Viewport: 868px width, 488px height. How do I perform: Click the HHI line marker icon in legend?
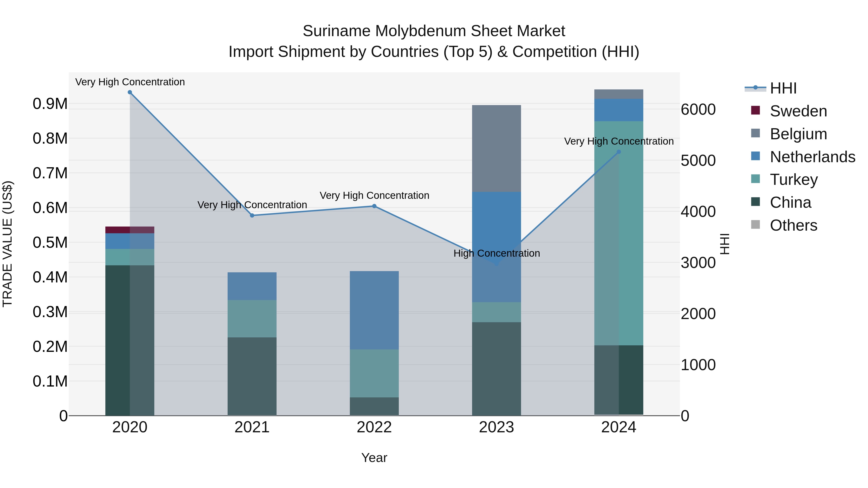click(755, 88)
